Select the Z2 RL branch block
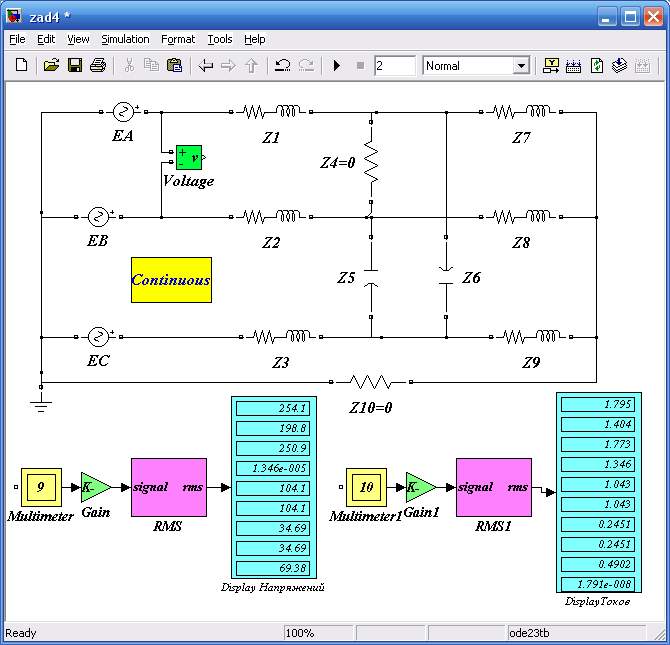Image resolution: width=670 pixels, height=645 pixels. (x=271, y=217)
